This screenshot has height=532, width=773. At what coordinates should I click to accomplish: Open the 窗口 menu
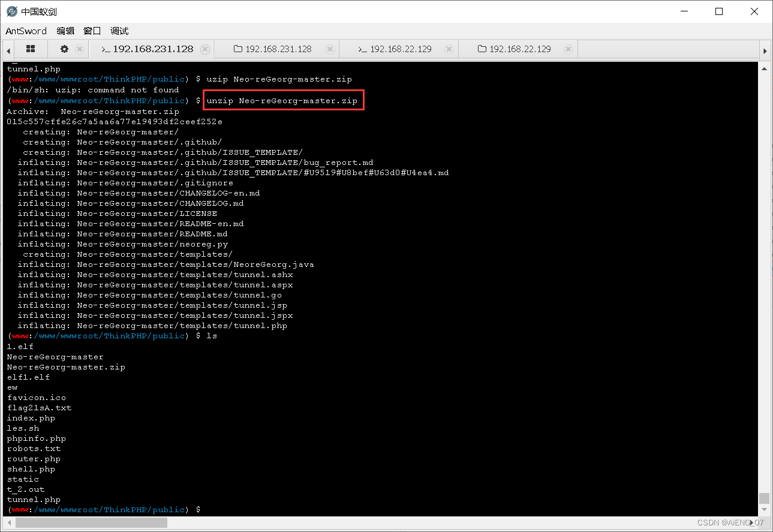[x=92, y=31]
